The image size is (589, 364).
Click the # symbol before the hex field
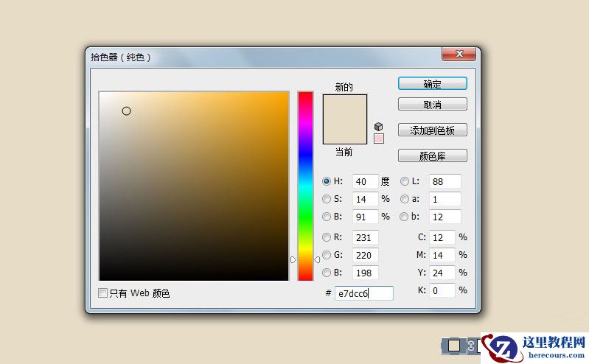[328, 293]
